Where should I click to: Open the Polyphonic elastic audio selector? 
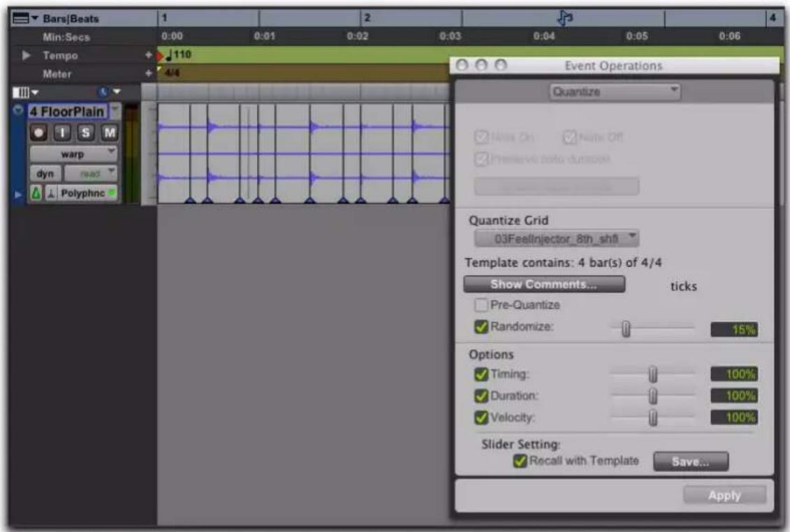(x=88, y=193)
